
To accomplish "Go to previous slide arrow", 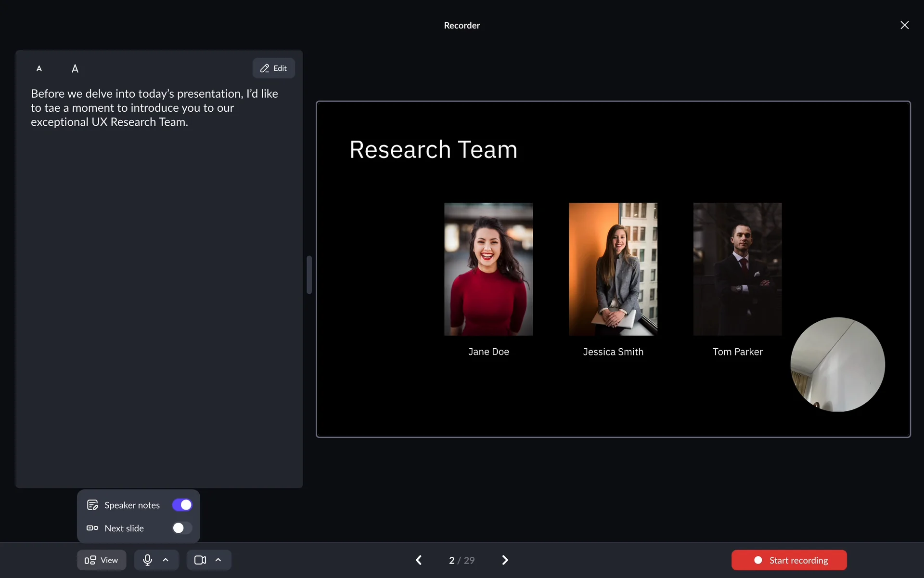I will pos(419,560).
